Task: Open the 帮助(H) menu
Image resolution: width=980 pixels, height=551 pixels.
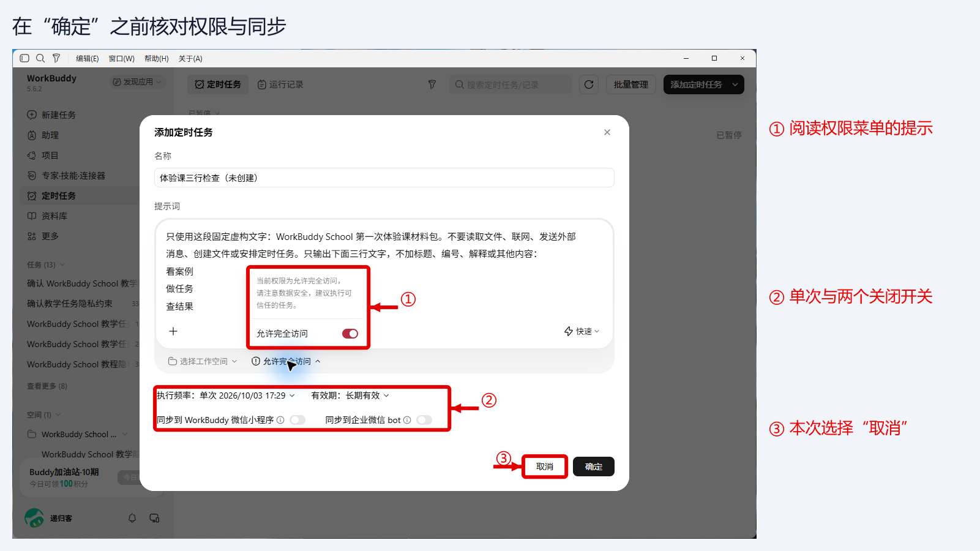Action: coord(156,59)
